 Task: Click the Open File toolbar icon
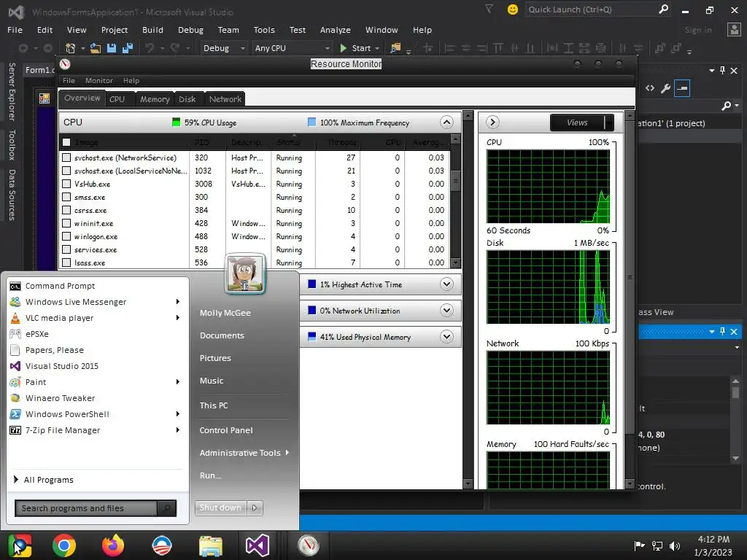[x=96, y=48]
